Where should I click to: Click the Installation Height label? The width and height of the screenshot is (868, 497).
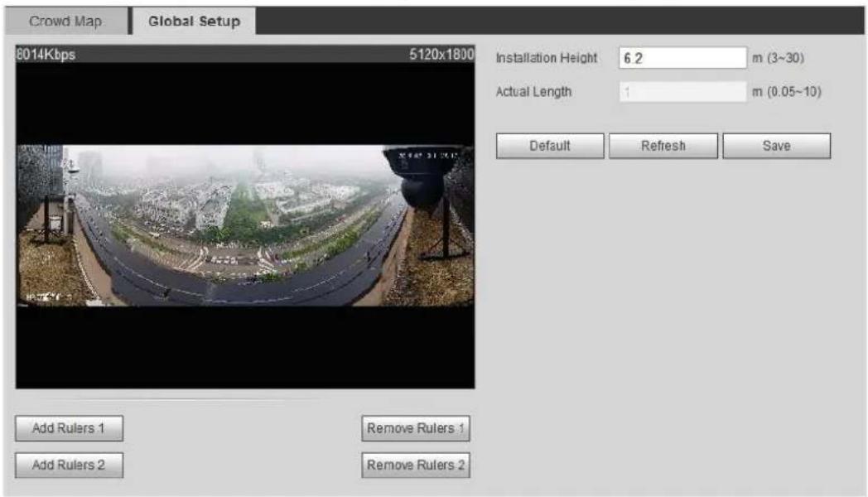(547, 58)
